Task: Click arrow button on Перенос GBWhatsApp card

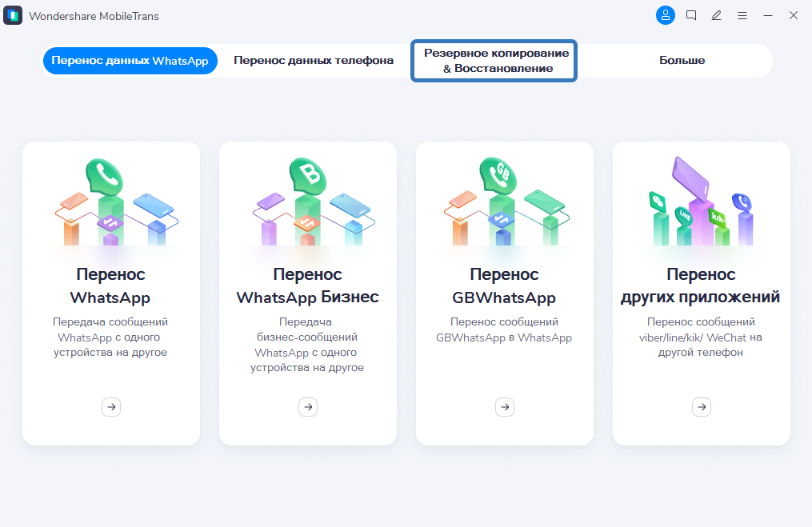Action: (505, 407)
